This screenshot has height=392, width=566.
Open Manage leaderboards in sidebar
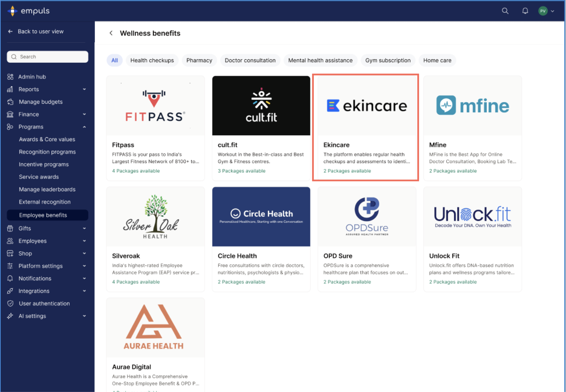click(x=47, y=189)
